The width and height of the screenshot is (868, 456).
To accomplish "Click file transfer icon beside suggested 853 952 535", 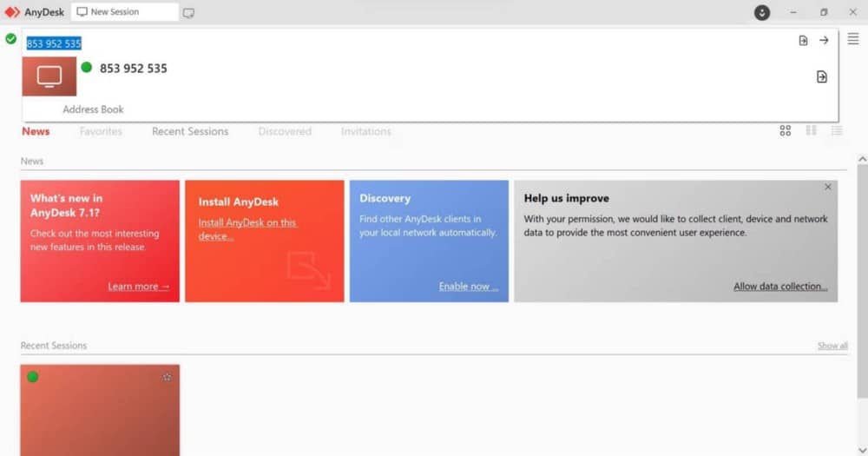I will tap(821, 77).
